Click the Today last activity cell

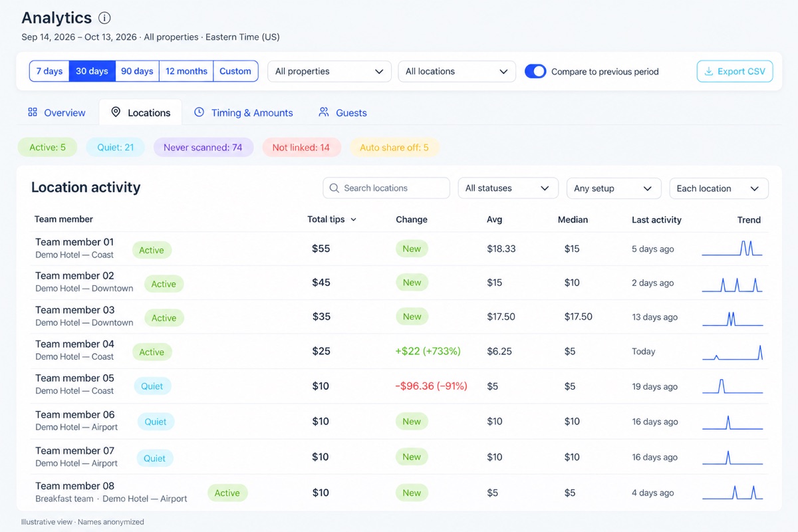(643, 352)
